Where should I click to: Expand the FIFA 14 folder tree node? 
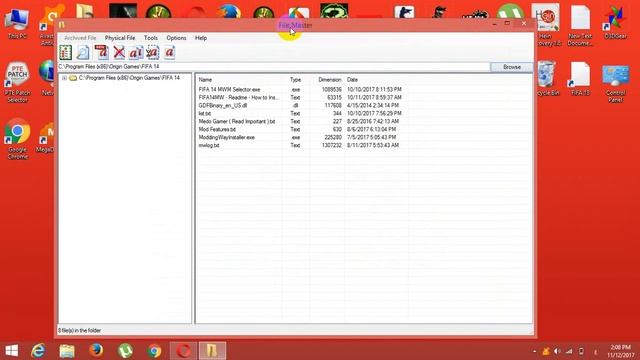click(x=64, y=78)
